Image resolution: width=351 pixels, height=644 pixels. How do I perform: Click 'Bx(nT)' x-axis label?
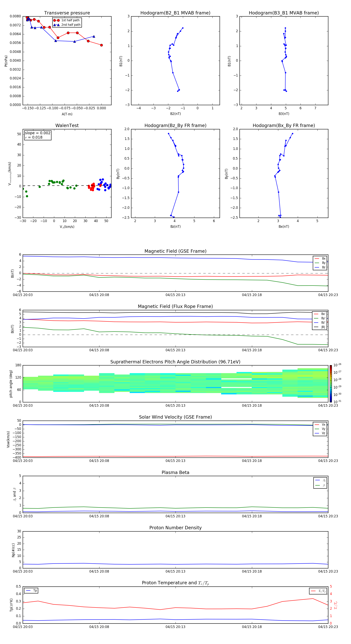284,227
